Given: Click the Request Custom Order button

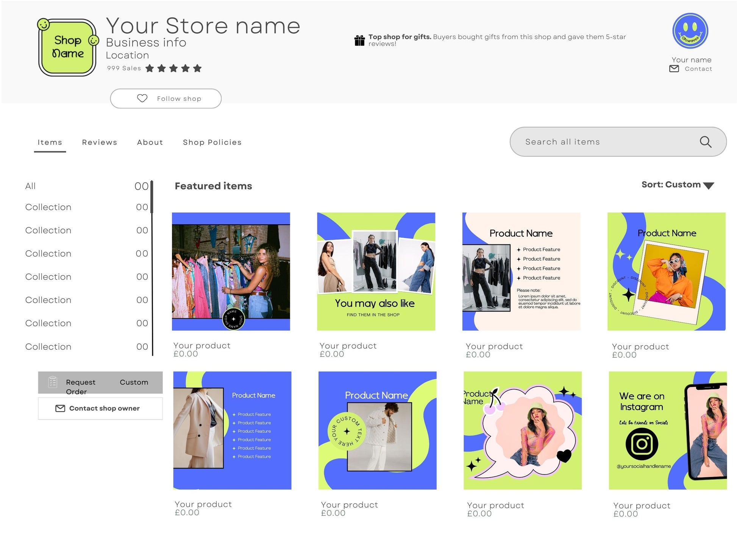Looking at the screenshot, I should click(100, 383).
